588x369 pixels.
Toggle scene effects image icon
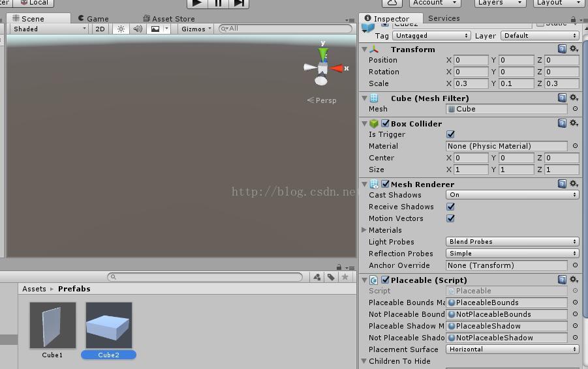[x=155, y=29]
